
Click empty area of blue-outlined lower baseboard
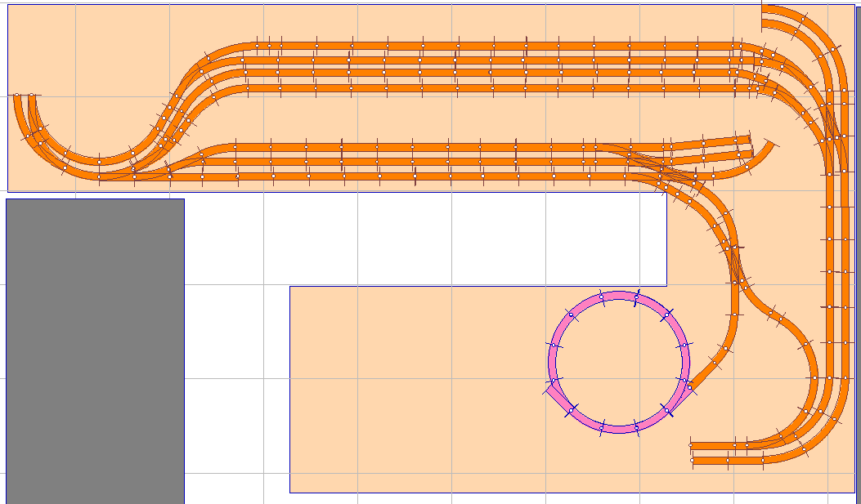click(409, 392)
